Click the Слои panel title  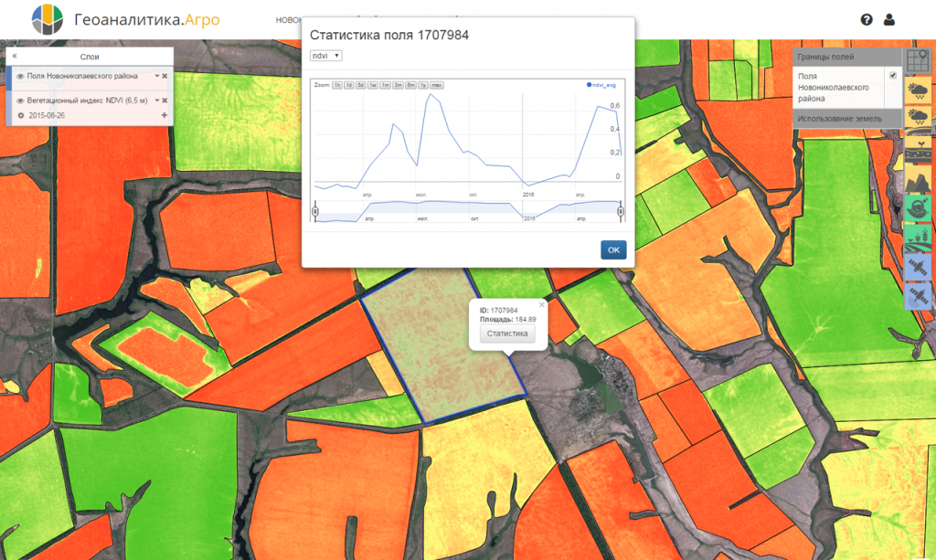[x=90, y=57]
